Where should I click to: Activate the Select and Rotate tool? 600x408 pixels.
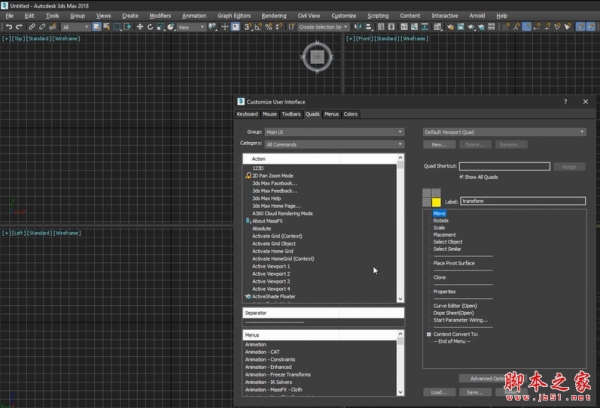(x=150, y=27)
